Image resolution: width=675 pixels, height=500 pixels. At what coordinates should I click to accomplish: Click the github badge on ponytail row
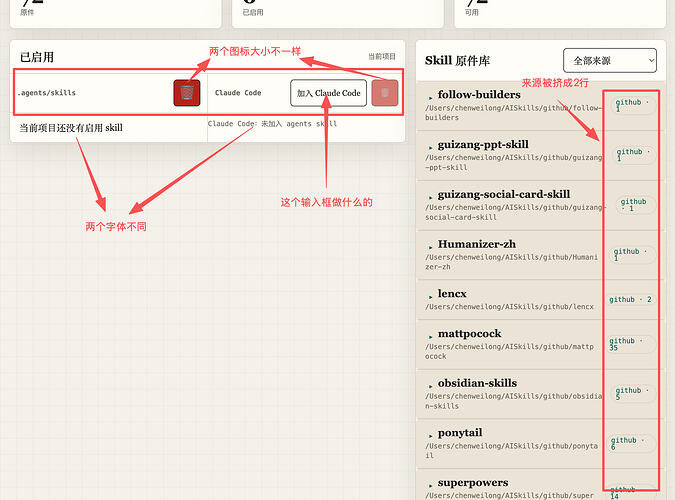click(631, 443)
